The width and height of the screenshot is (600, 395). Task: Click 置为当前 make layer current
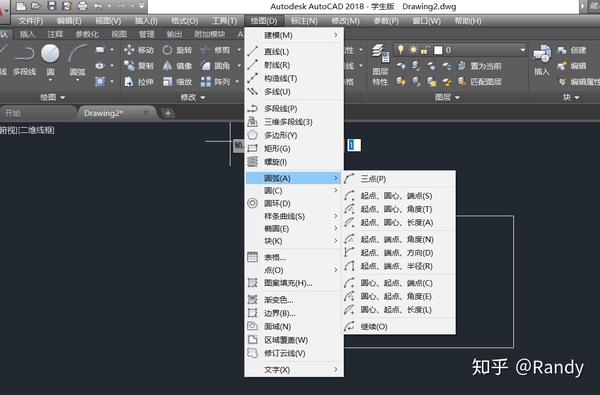coord(479,66)
